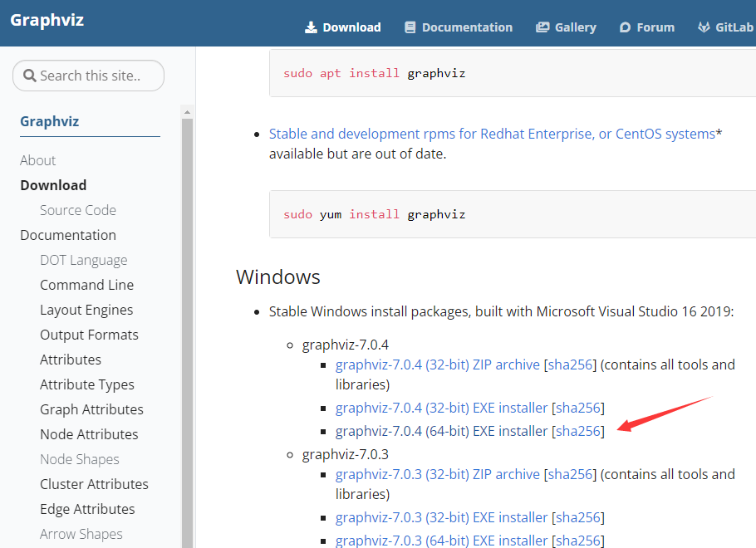Viewport: 756px width, 548px height.
Task: Click the sidebar scrollbar up arrow
Action: (x=187, y=112)
